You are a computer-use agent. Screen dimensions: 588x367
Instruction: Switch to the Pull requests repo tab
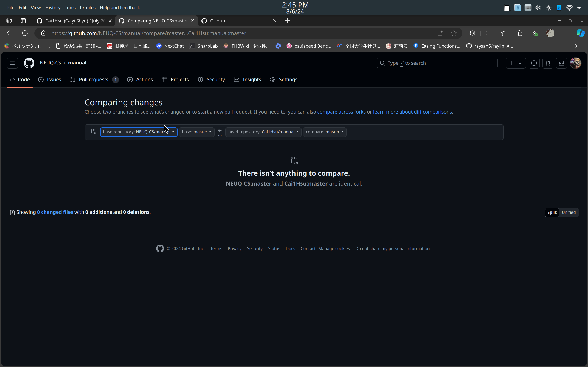click(93, 79)
